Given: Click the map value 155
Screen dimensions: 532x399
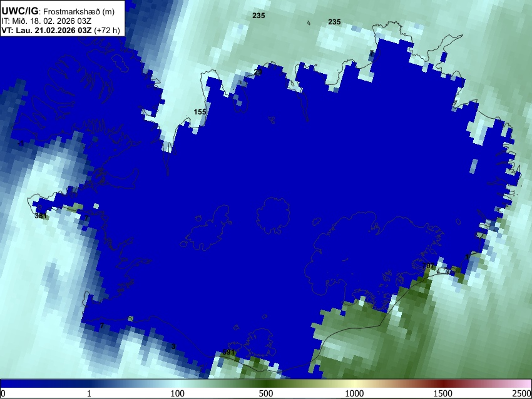Looking at the screenshot, I should 200,112.
